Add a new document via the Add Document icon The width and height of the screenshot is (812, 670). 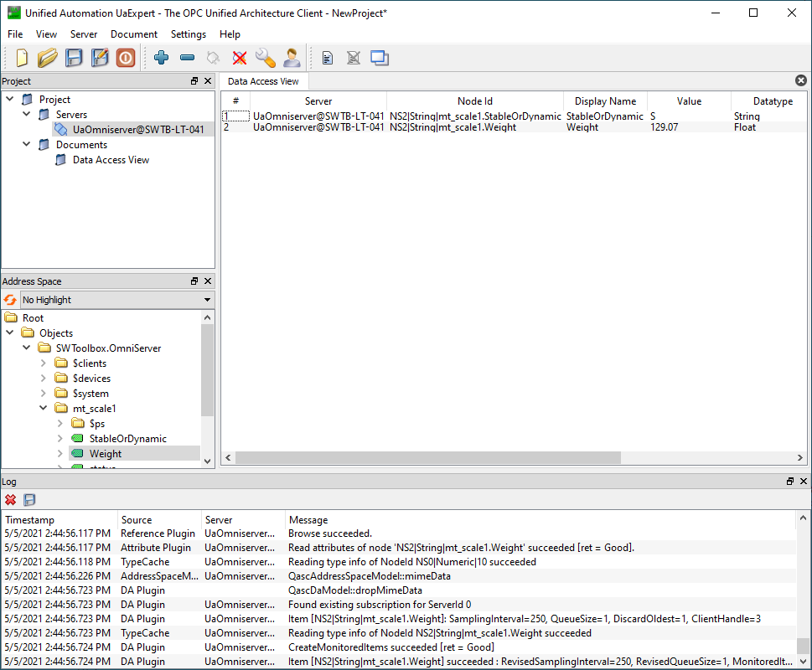point(327,58)
